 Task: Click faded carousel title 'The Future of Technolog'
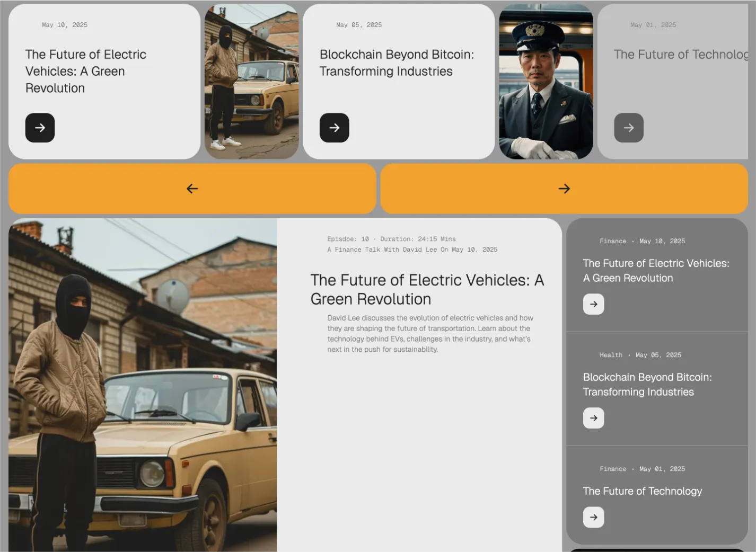[681, 55]
